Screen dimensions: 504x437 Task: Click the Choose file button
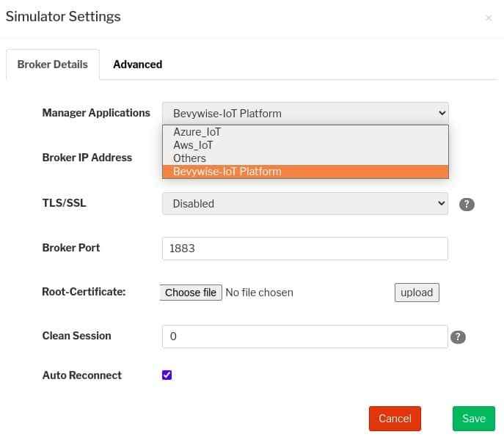point(191,293)
